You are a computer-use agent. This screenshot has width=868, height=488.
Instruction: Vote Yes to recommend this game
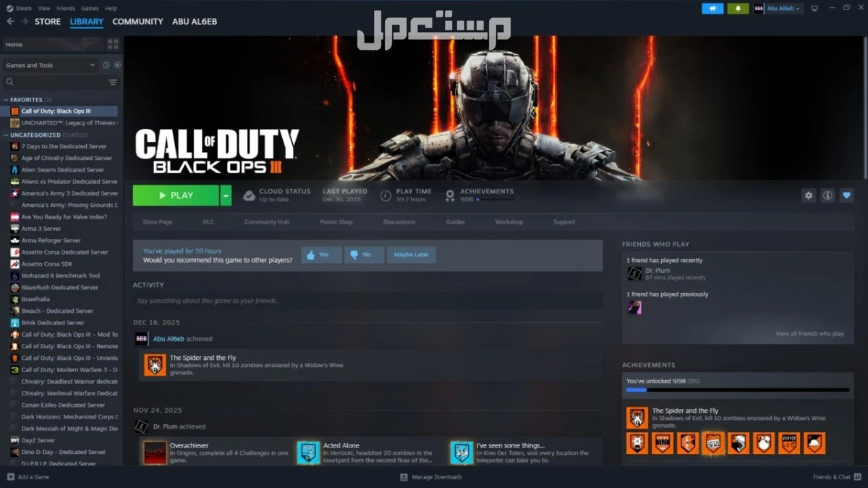pyautogui.click(x=321, y=255)
